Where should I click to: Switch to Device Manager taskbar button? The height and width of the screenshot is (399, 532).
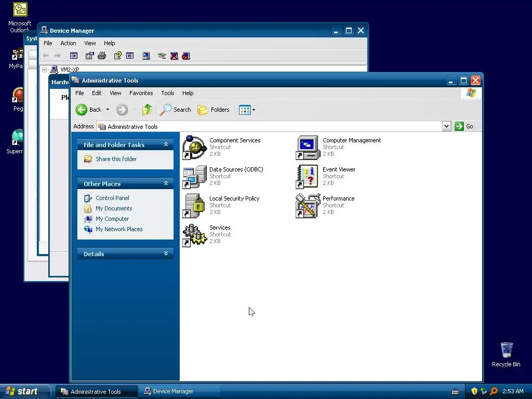179,392
